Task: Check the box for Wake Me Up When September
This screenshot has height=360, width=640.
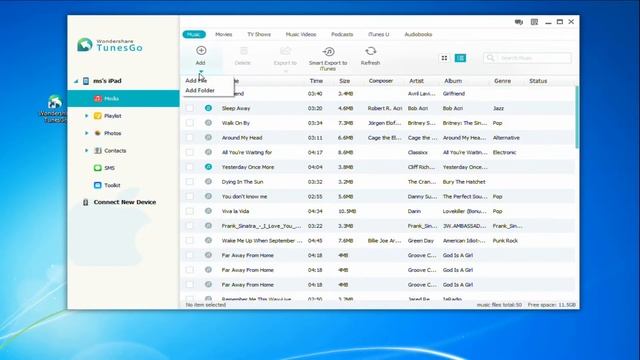Action: (189, 240)
